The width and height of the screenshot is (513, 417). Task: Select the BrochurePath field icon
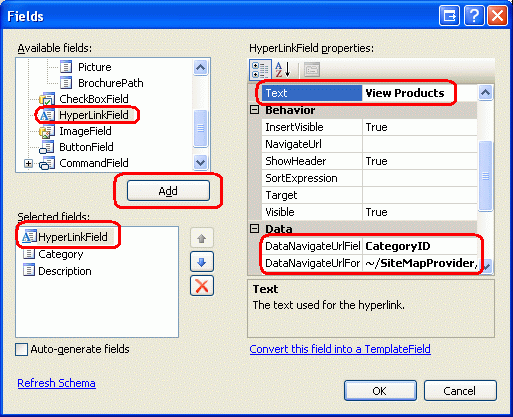tap(66, 83)
